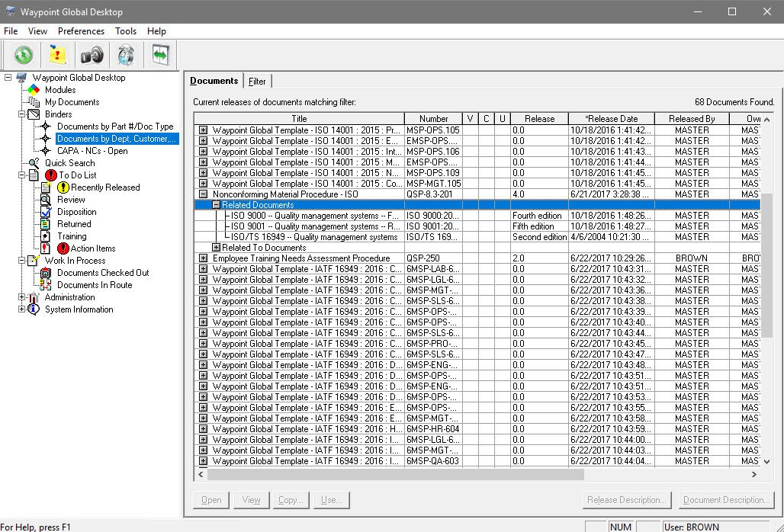Collapse the Related Documents sub-node
Screen dimensions: 784x532
click(x=216, y=205)
